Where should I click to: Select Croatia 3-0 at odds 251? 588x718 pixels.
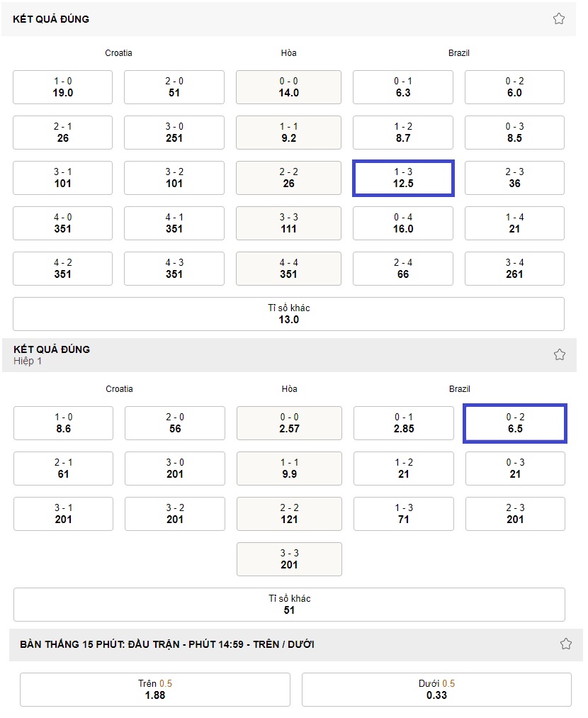[x=174, y=133]
